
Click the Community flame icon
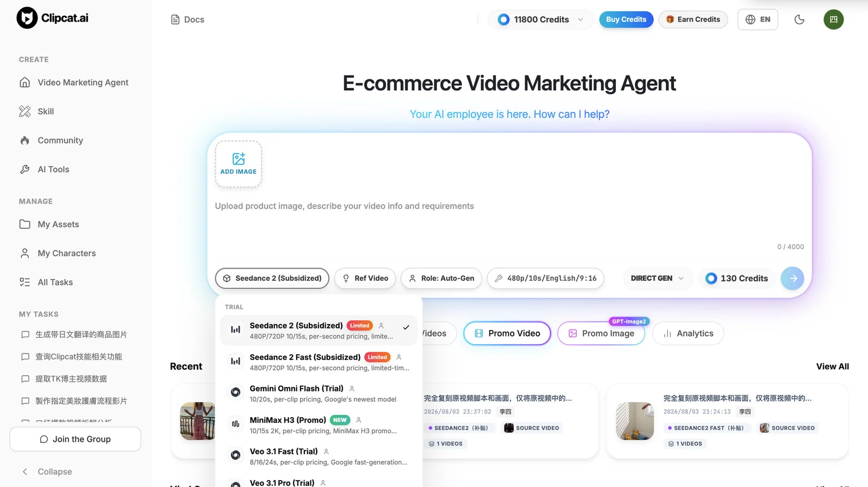[x=25, y=140]
